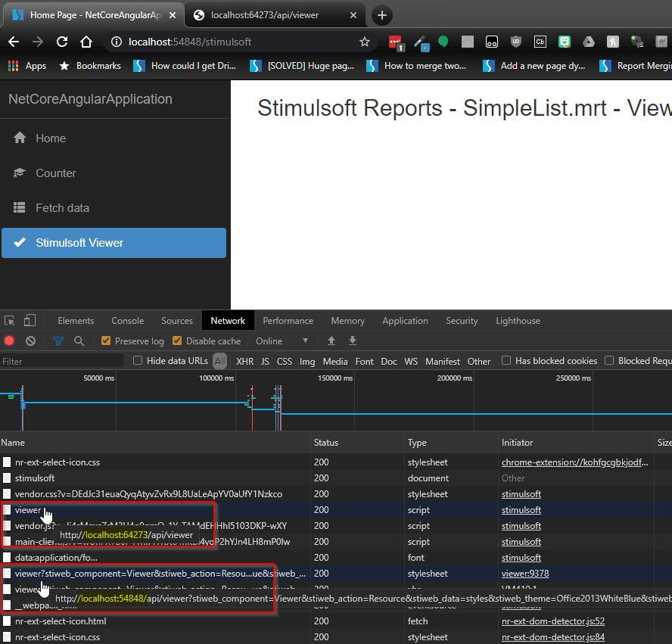
Task: Navigate to Counter in the sidebar
Action: pyautogui.click(x=114, y=173)
